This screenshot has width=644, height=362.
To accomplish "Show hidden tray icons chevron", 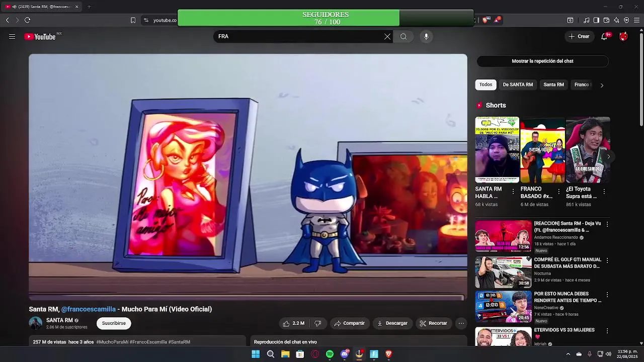I will pos(568,354).
